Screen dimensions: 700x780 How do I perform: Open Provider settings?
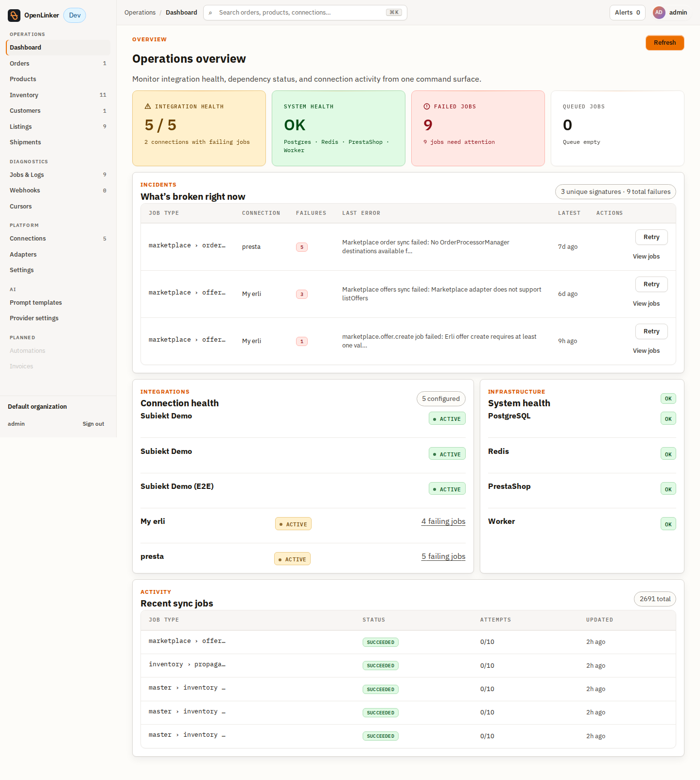click(58, 318)
